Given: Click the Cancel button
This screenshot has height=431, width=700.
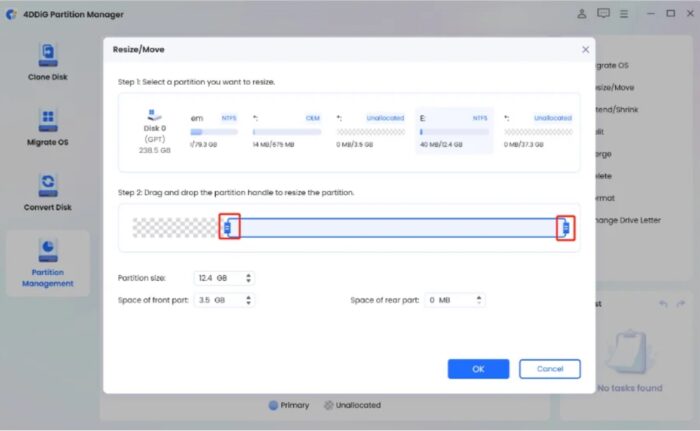Looking at the screenshot, I should tap(550, 369).
